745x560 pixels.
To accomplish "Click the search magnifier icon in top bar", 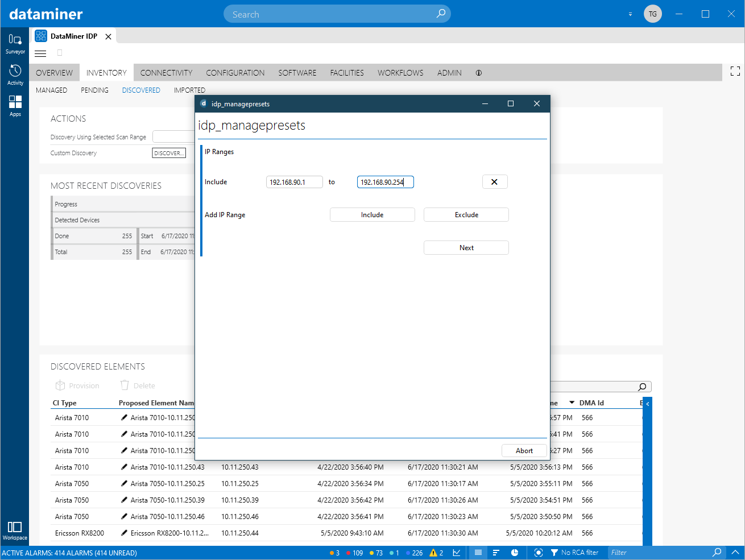I will coord(441,14).
